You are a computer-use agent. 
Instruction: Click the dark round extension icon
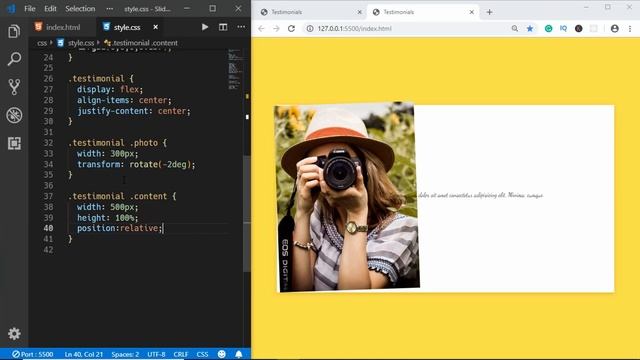tap(579, 29)
